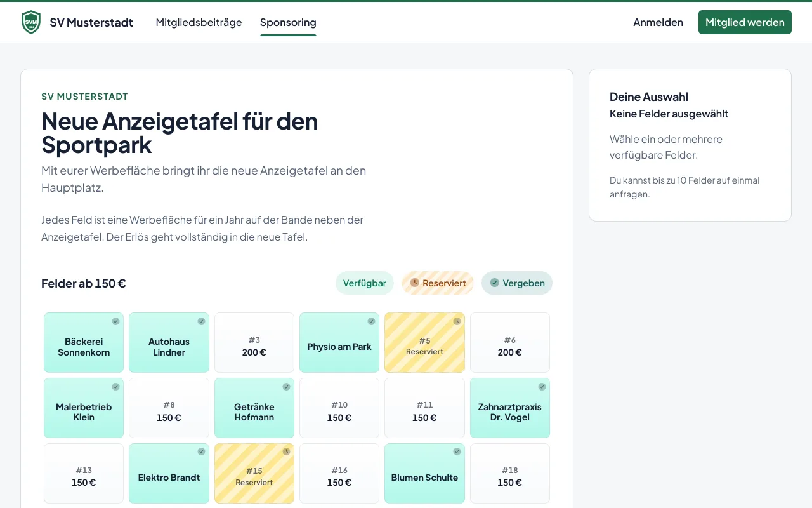This screenshot has height=508, width=812.
Task: Click the Anmelden link
Action: (x=658, y=22)
